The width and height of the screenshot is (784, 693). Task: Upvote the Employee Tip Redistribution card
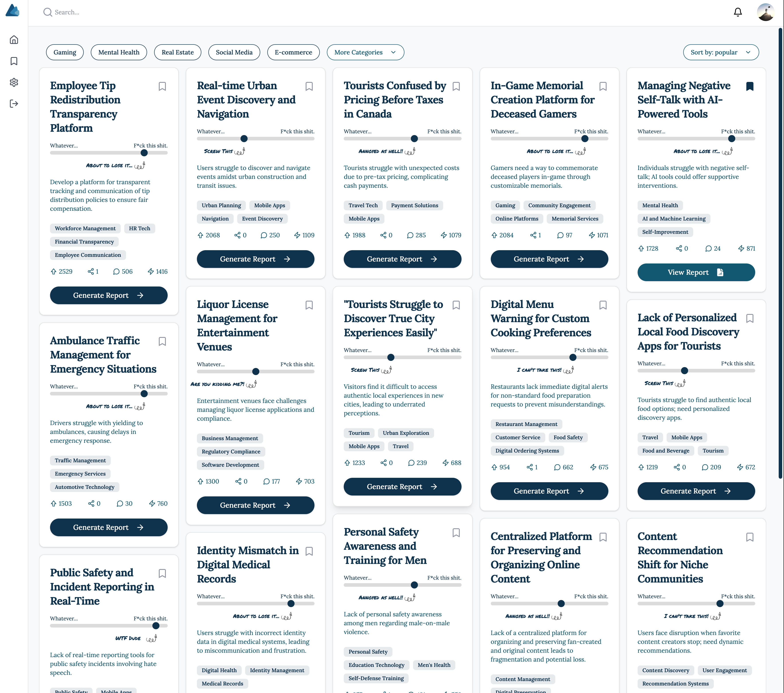click(x=54, y=271)
